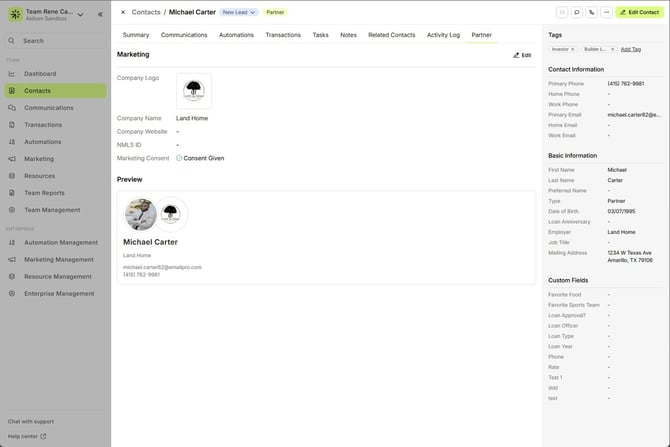670x447 pixels.
Task: Collapse the sidebar with double-chevron icon
Action: click(100, 14)
